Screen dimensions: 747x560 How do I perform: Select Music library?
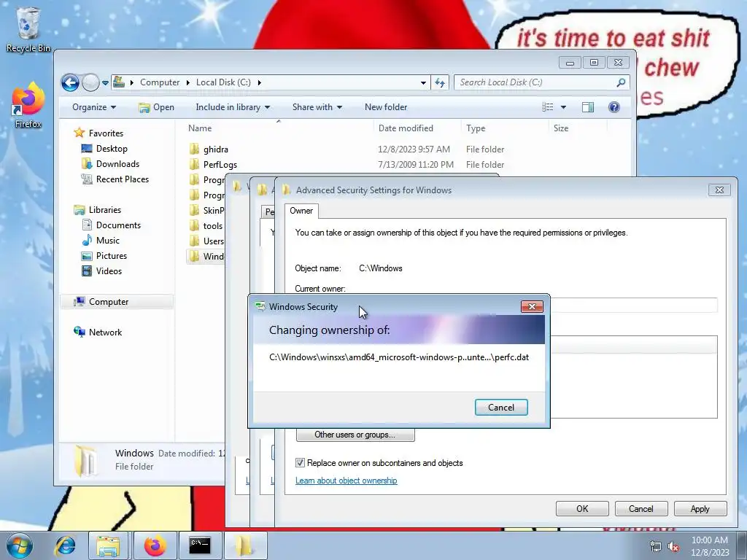pyautogui.click(x=108, y=240)
